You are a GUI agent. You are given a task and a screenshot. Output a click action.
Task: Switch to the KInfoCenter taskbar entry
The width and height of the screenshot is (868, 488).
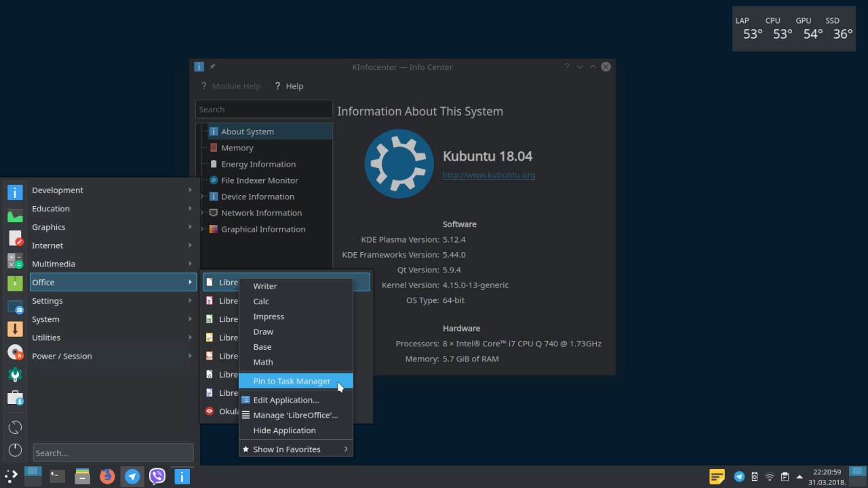182,476
